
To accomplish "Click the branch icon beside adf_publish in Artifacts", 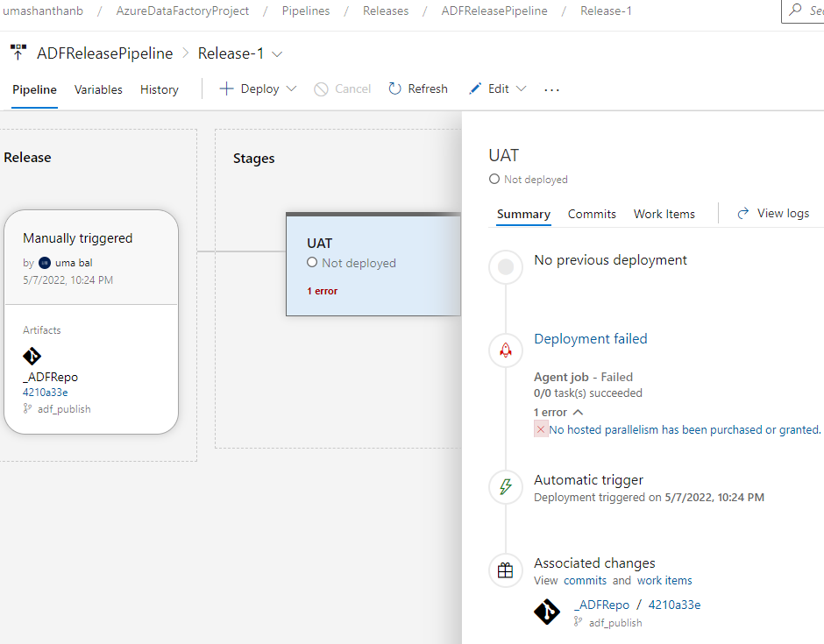I will click(x=27, y=408).
